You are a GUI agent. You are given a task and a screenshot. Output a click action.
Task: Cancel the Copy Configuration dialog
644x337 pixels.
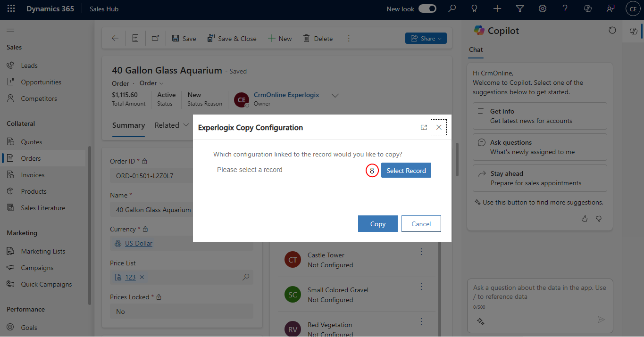click(421, 224)
